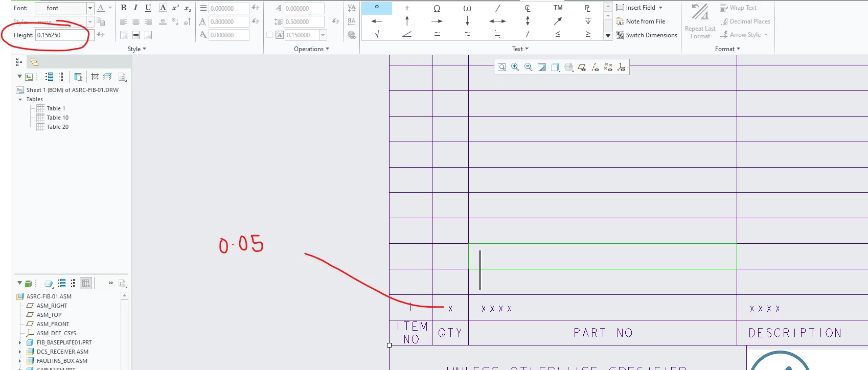The width and height of the screenshot is (868, 370).
Task: Click the Zoom In icon
Action: pos(515,67)
